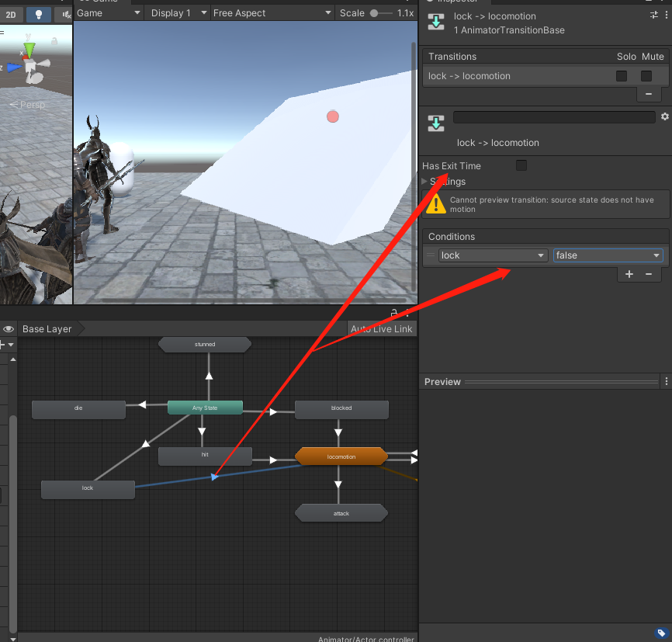Click the green Y axis cone of scene gizmo
The width and height of the screenshot is (672, 642).
(x=29, y=50)
